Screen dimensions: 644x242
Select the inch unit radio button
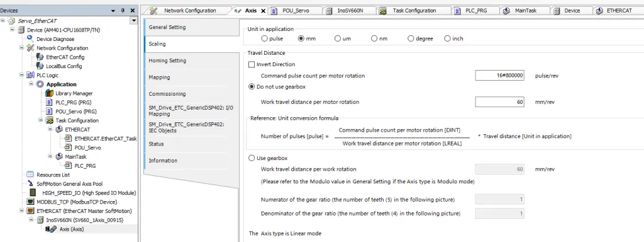click(x=447, y=38)
